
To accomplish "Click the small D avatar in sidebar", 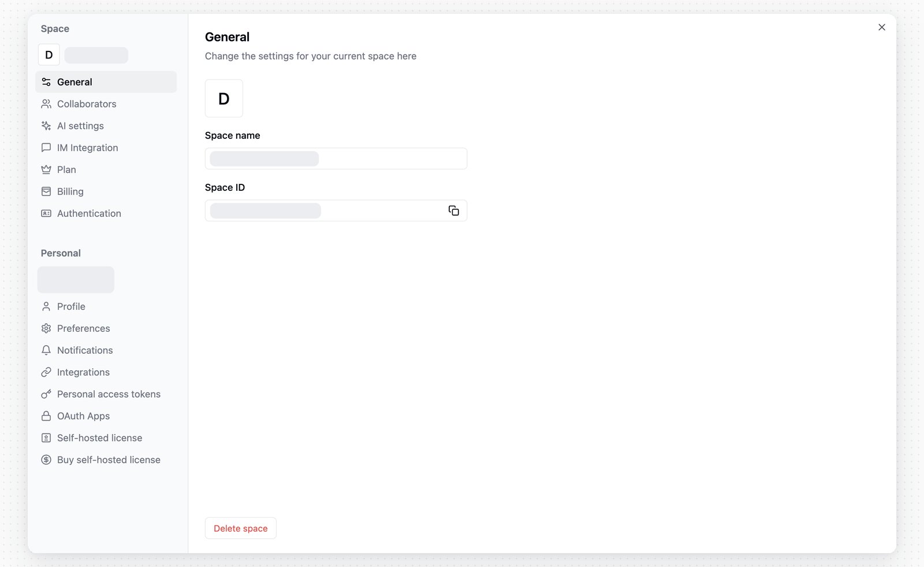I will click(49, 55).
